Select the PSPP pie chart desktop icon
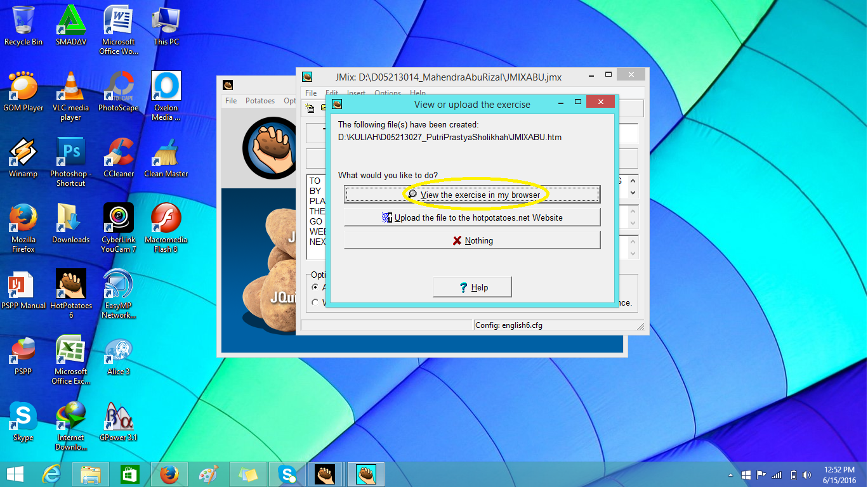The height and width of the screenshot is (487, 868). 23,356
